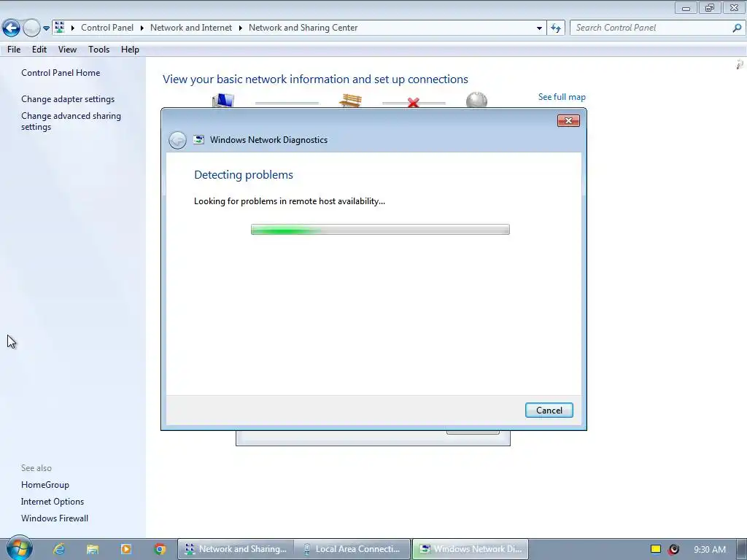Viewport: 747px width, 560px height.
Task: Launch Internet Explorer from taskbar
Action: click(x=59, y=549)
